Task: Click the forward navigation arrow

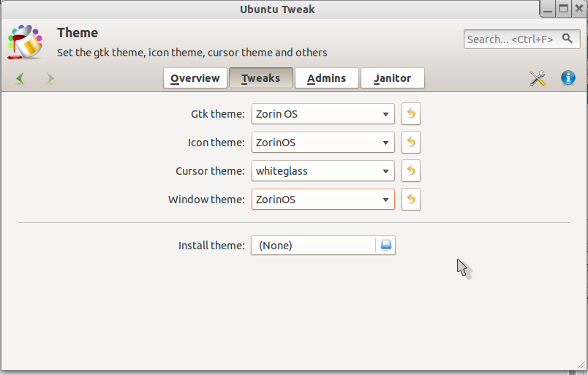Action: (x=50, y=78)
